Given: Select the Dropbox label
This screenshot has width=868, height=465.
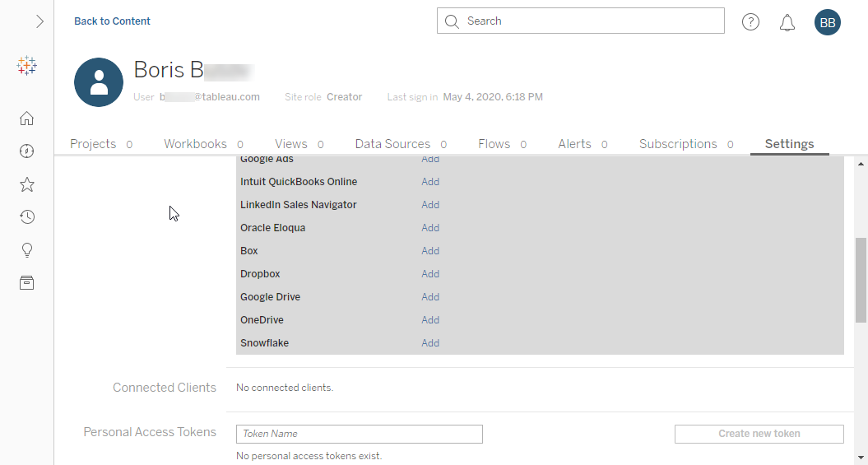Looking at the screenshot, I should tap(260, 274).
